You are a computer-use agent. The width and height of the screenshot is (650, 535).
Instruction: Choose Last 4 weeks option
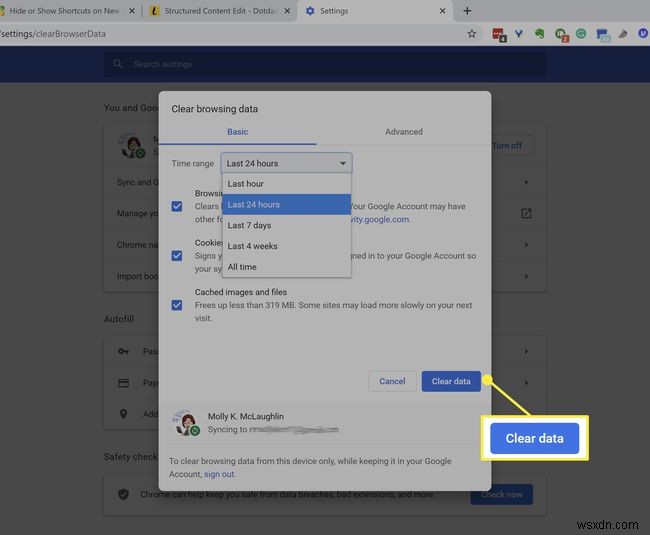point(286,246)
